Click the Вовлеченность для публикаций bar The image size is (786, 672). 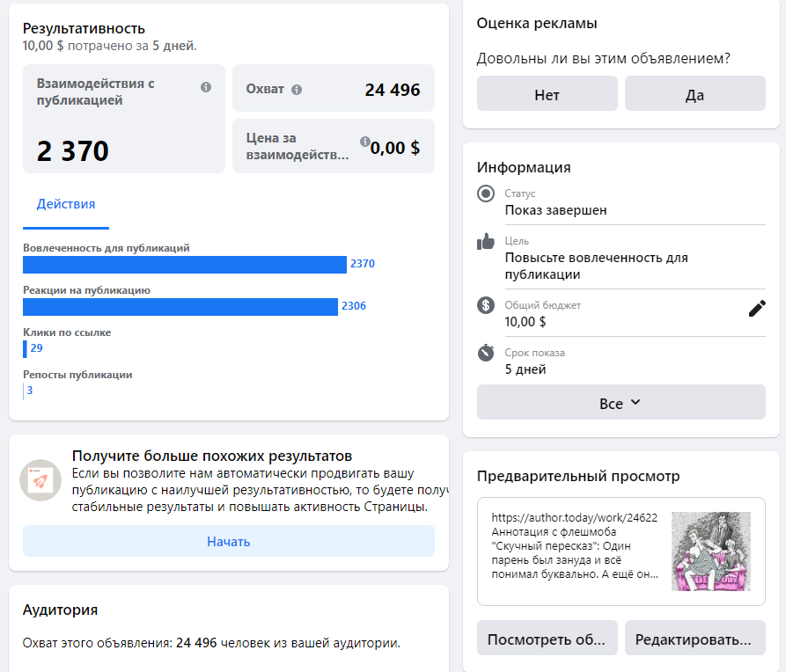pyautogui.click(x=185, y=265)
